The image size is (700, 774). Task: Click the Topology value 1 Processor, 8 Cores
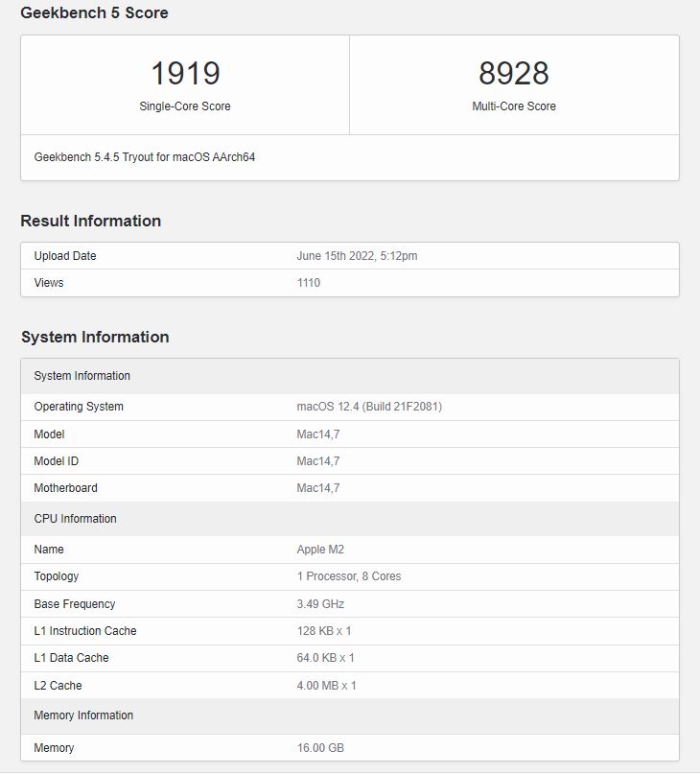349,576
